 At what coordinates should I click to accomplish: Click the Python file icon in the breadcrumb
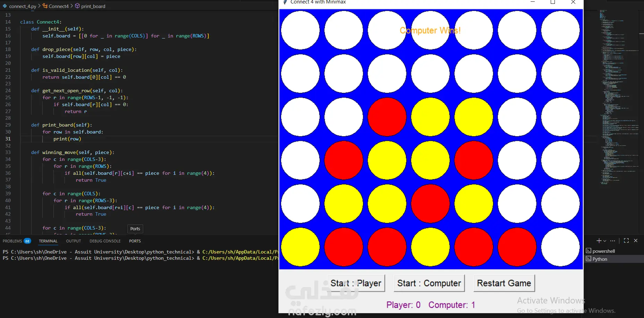point(5,6)
